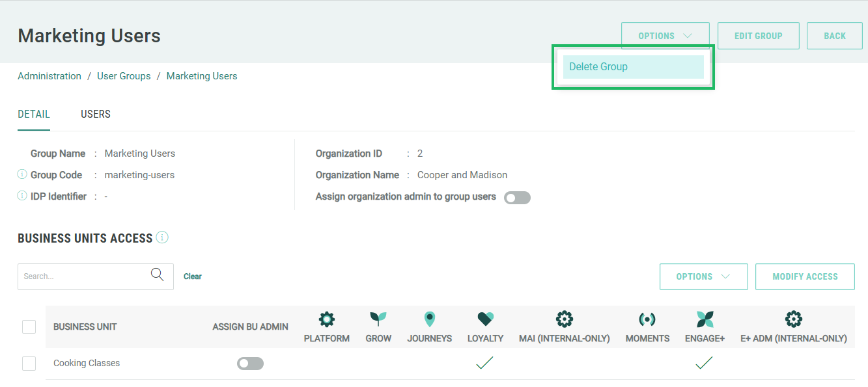Tick the select-all business units checkbox
Viewport: 868px width, 387px height.
[x=29, y=327]
